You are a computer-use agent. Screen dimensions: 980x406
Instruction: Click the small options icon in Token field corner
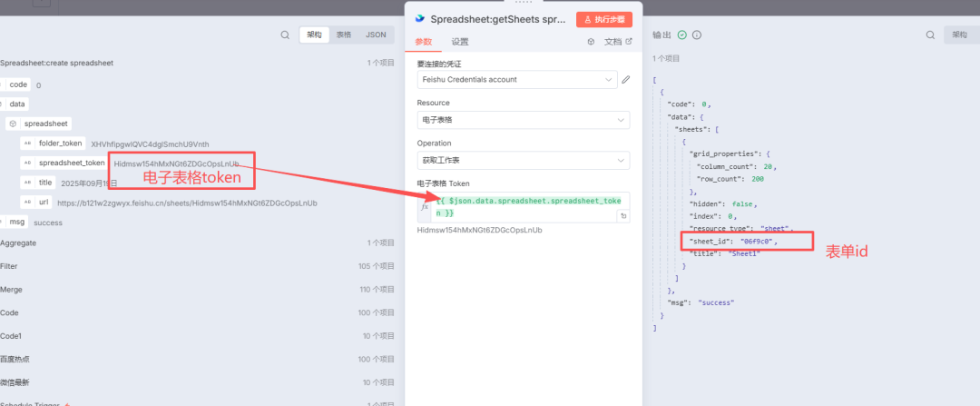(x=622, y=216)
